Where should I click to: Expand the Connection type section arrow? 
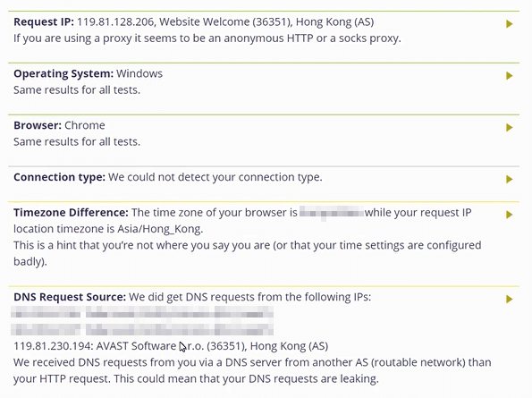509,179
